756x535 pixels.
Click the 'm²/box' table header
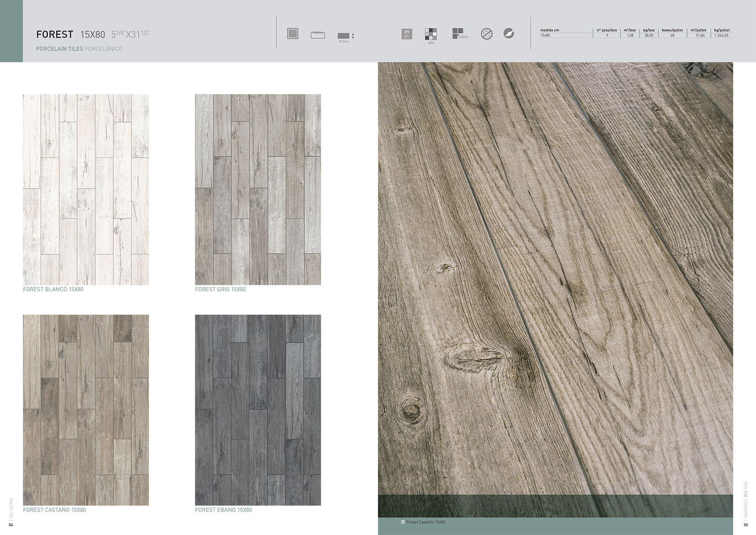[x=630, y=30]
